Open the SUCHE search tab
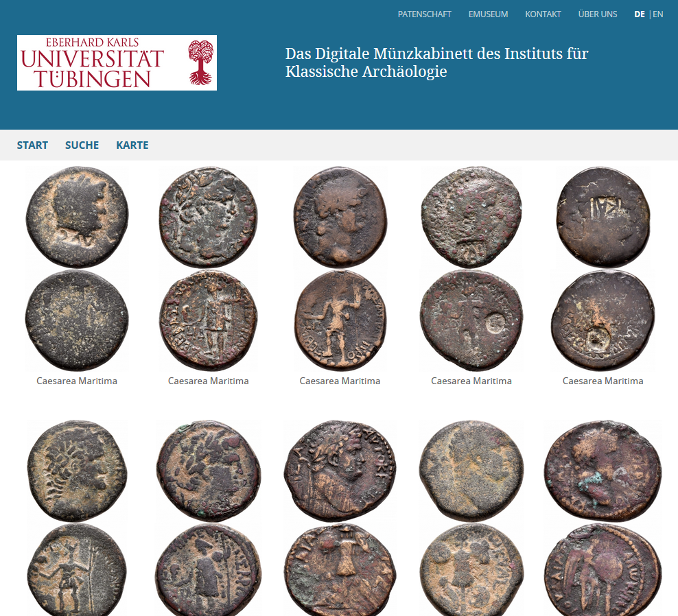 pyautogui.click(x=82, y=145)
